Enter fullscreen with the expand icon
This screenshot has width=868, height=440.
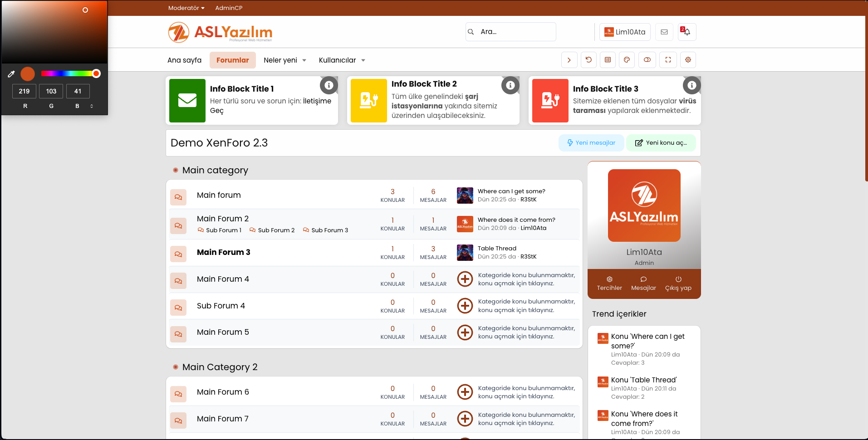[668, 60]
